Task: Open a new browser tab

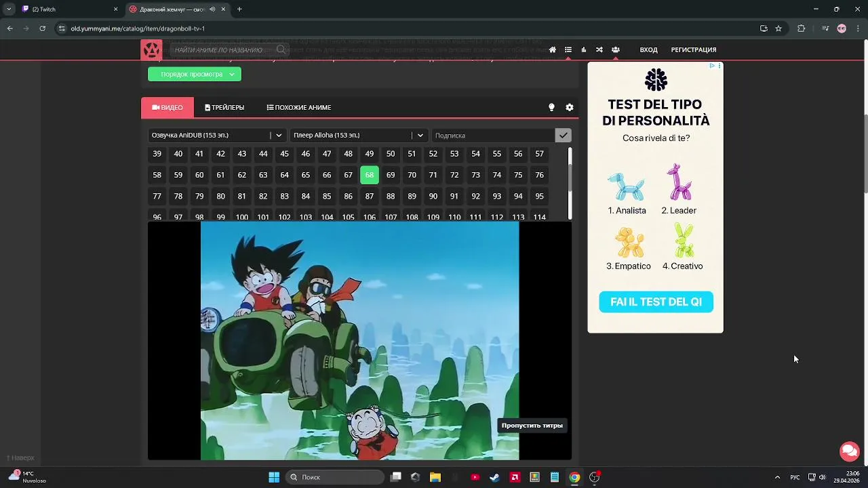Action: click(x=239, y=9)
